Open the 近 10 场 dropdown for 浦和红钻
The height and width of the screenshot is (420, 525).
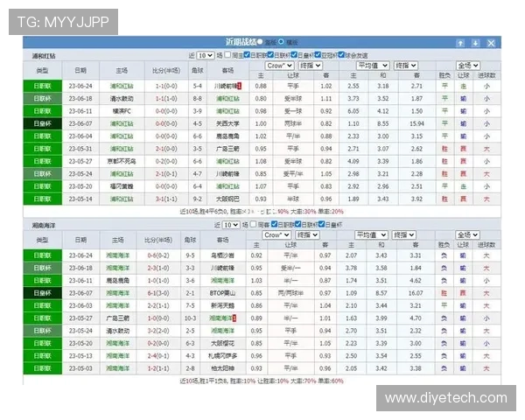tap(206, 55)
